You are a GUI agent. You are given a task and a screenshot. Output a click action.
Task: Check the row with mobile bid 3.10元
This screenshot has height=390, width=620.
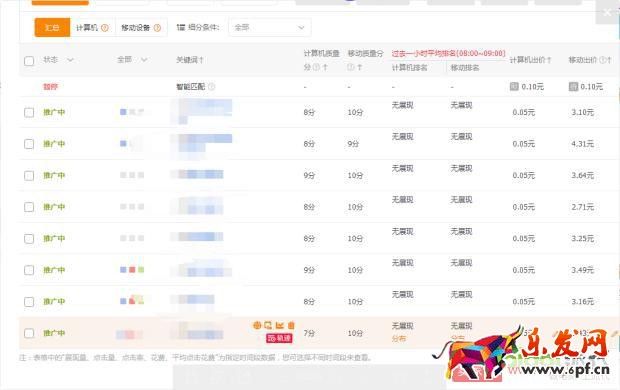(29, 112)
